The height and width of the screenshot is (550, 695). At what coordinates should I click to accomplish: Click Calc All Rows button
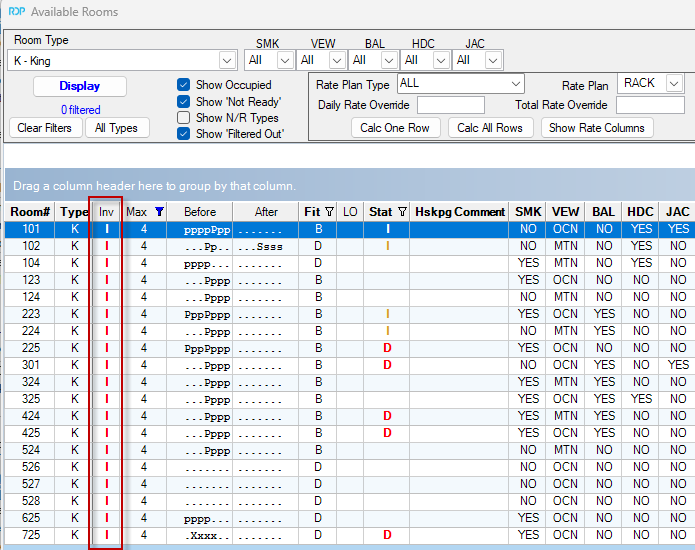(490, 128)
